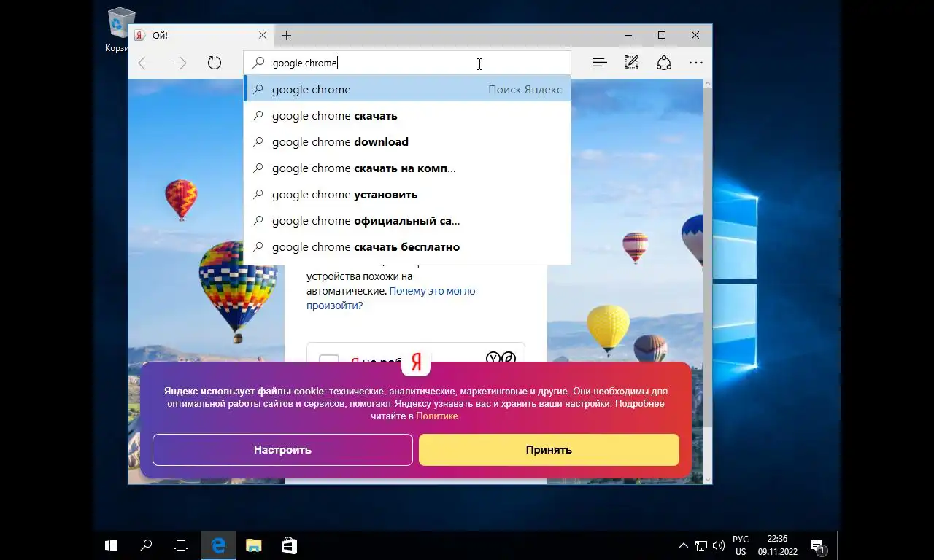Choose suggestion "google chrome официальный са..."

[407, 220]
